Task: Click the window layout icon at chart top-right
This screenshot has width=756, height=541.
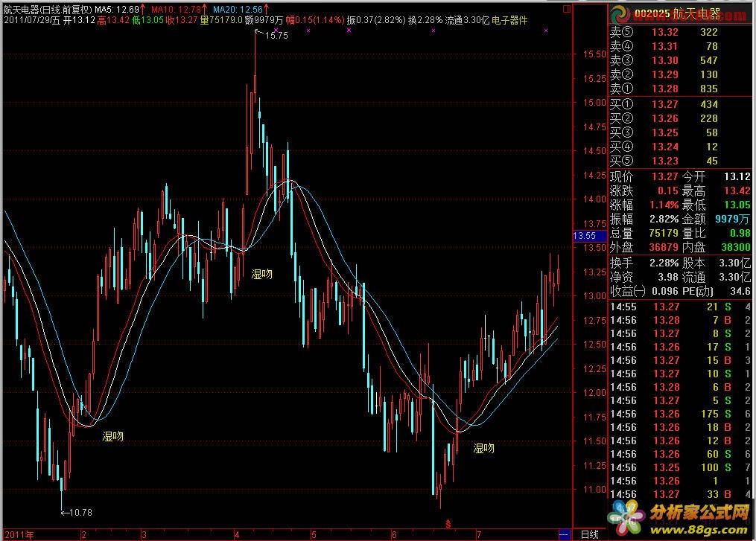Action: tap(567, 9)
